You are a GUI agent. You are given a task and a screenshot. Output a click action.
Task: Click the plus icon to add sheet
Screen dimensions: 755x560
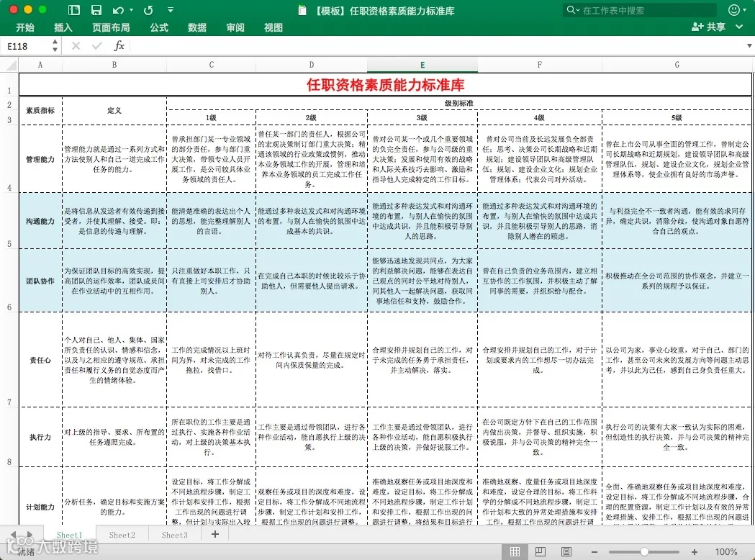[215, 534]
